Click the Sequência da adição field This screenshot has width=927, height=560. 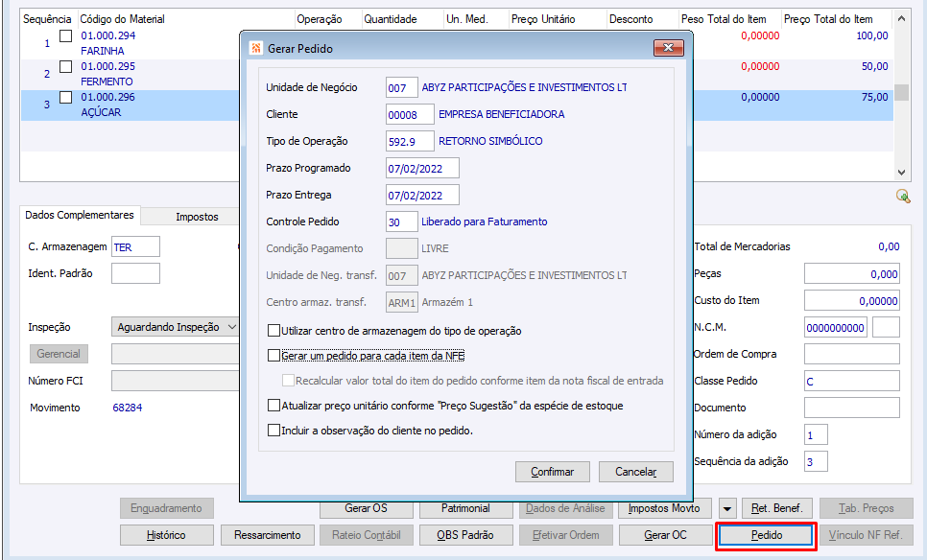pos(816,461)
